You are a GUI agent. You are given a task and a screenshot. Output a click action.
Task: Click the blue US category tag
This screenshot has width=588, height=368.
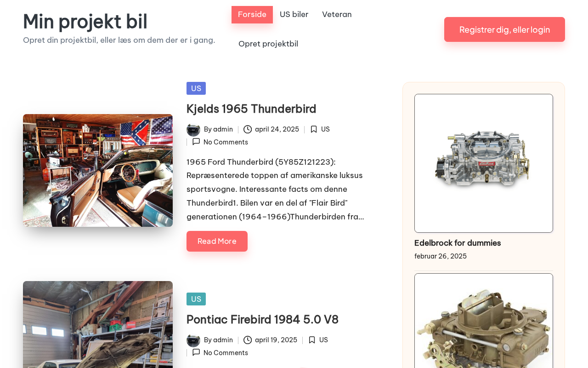click(196, 88)
